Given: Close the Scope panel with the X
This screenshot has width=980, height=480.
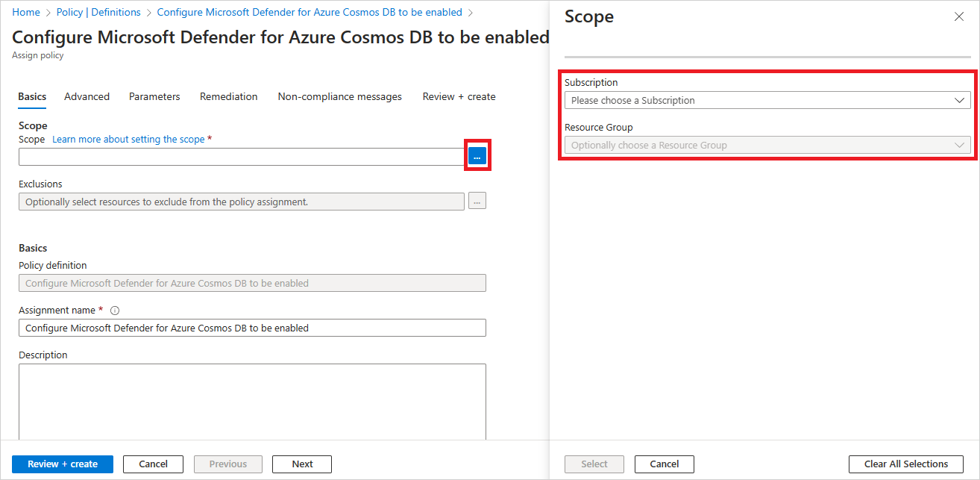Looking at the screenshot, I should pos(959,16).
